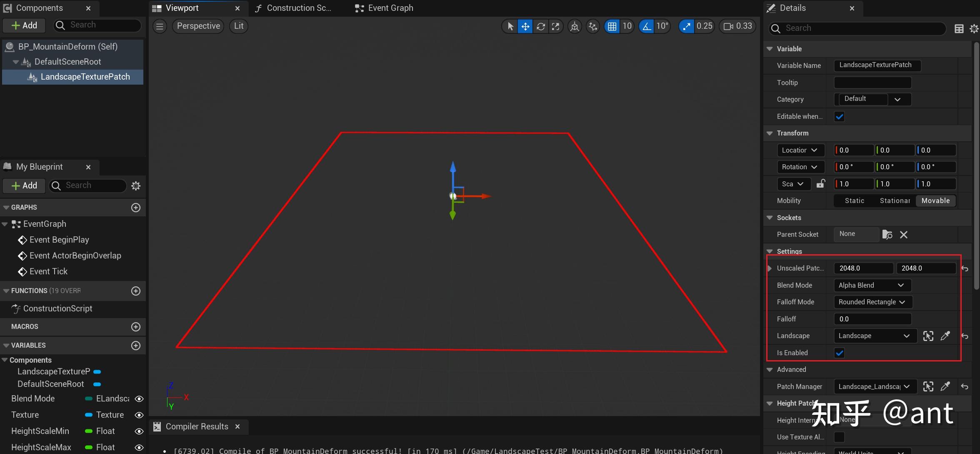Image resolution: width=980 pixels, height=454 pixels.
Task: Toggle Editable when inherited checkbox
Action: pyautogui.click(x=839, y=117)
